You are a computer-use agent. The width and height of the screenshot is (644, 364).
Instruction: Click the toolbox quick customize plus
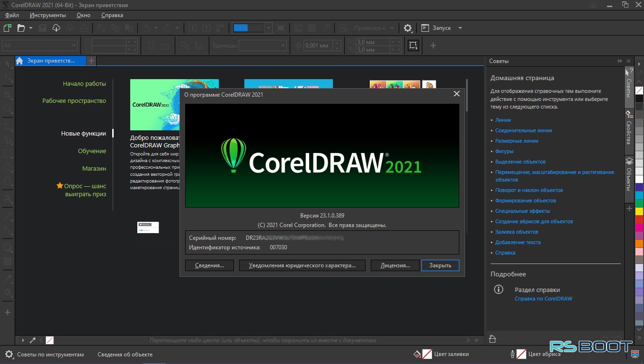8,312
